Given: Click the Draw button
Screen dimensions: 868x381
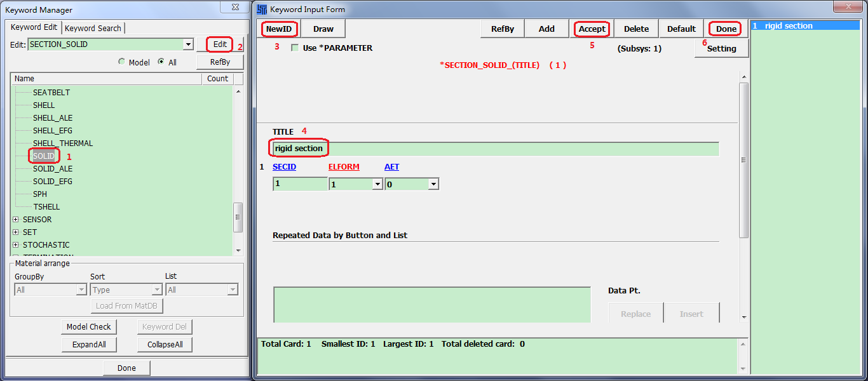Looking at the screenshot, I should pos(323,29).
